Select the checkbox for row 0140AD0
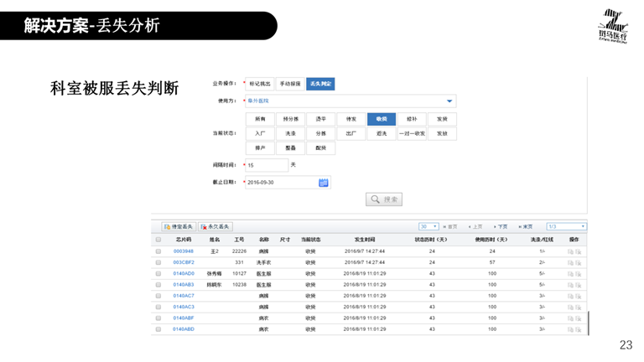The image size is (644, 362). click(x=158, y=273)
